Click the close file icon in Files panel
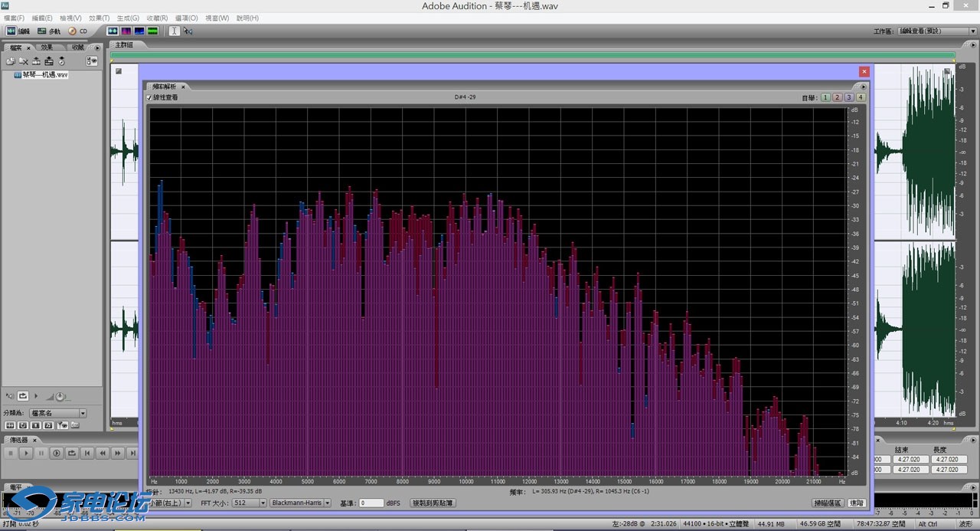The image size is (980, 531). [x=24, y=61]
